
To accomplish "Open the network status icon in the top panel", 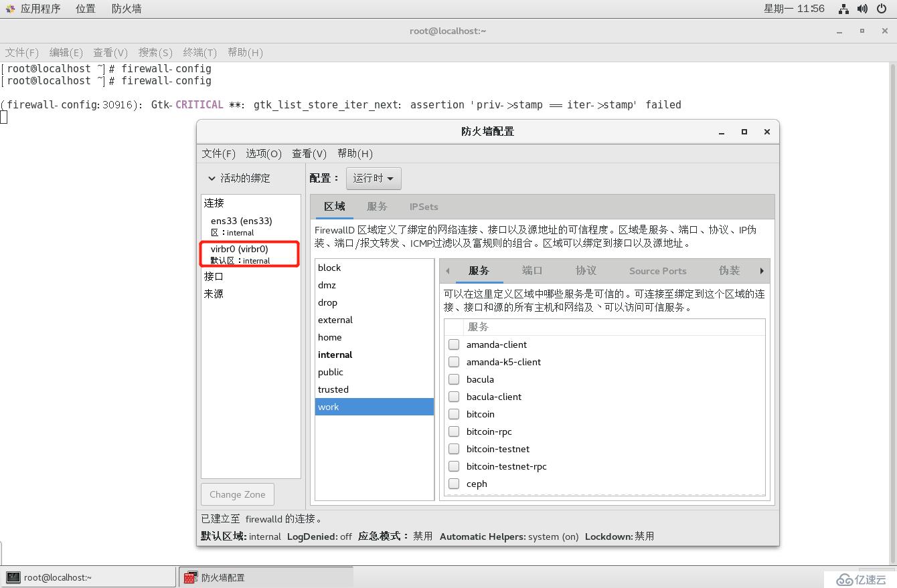I will pos(843,9).
